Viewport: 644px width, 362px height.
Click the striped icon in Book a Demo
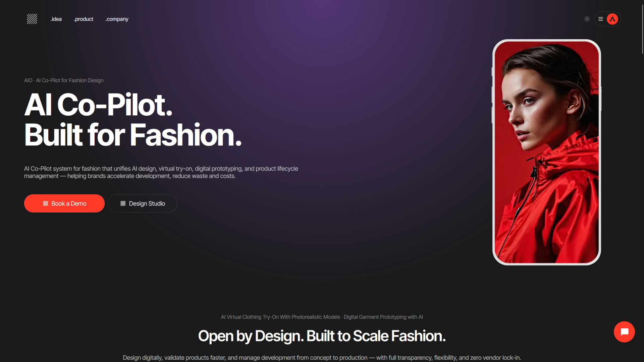coord(46,203)
